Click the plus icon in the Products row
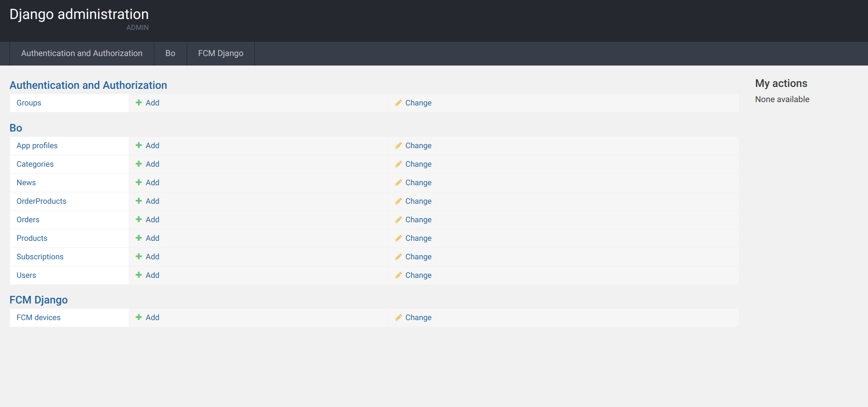868x407 pixels. [x=139, y=238]
